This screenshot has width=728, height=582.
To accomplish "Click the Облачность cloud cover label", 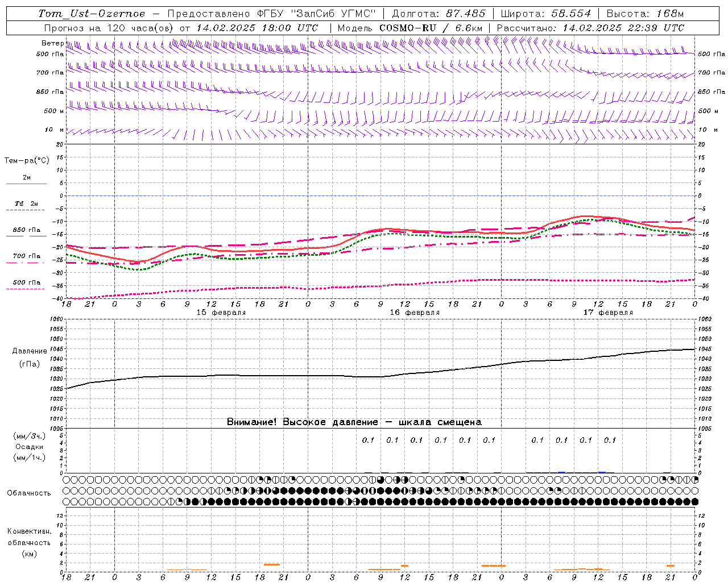I will pyautogui.click(x=29, y=493).
